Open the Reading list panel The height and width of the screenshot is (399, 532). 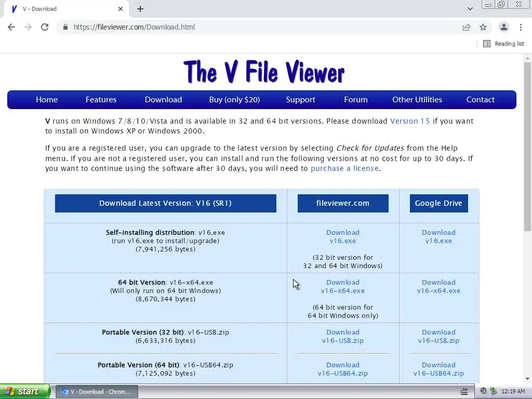point(503,44)
